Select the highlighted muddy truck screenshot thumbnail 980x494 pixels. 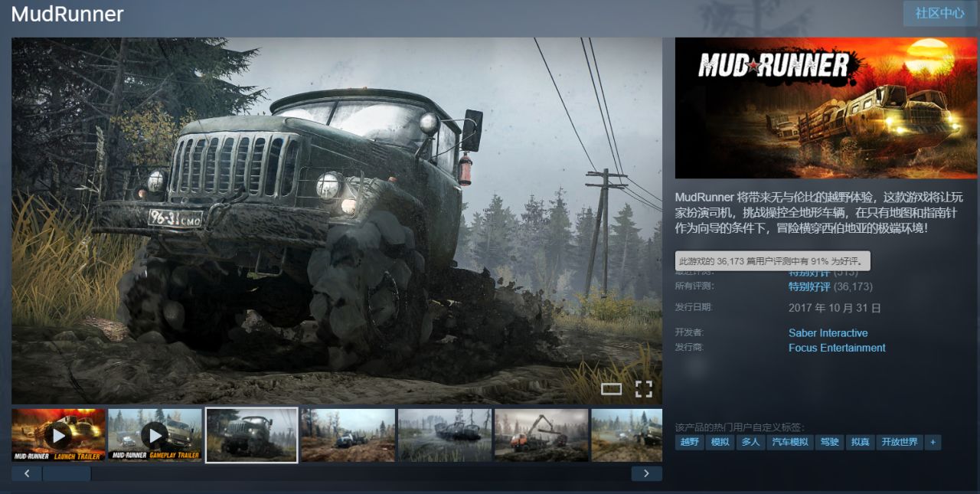coord(251,435)
